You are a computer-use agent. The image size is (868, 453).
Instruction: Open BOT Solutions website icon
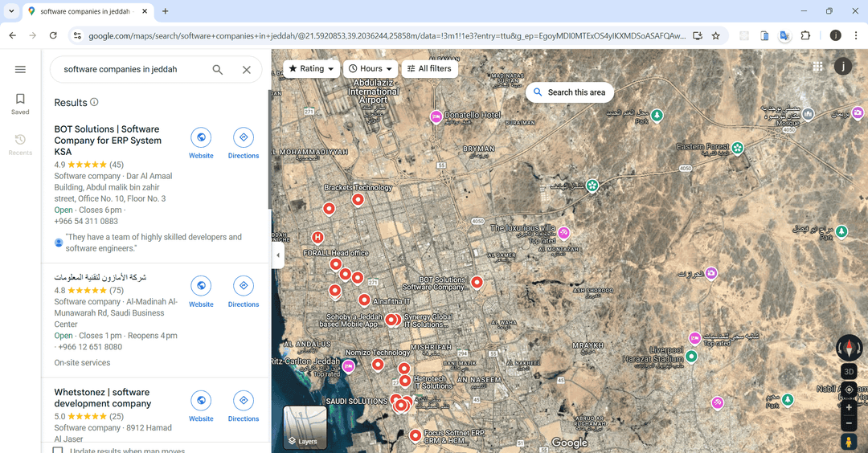[x=201, y=137]
